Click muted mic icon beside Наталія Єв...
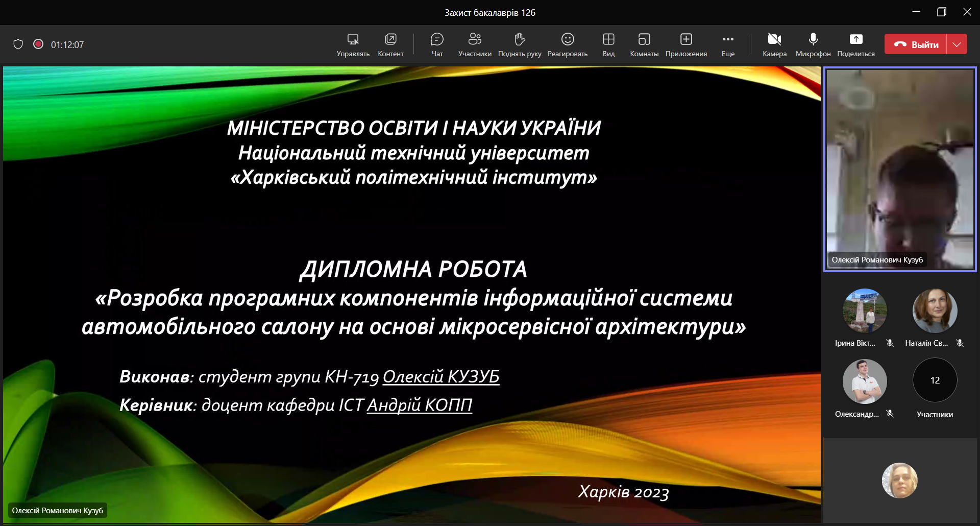 tap(960, 343)
